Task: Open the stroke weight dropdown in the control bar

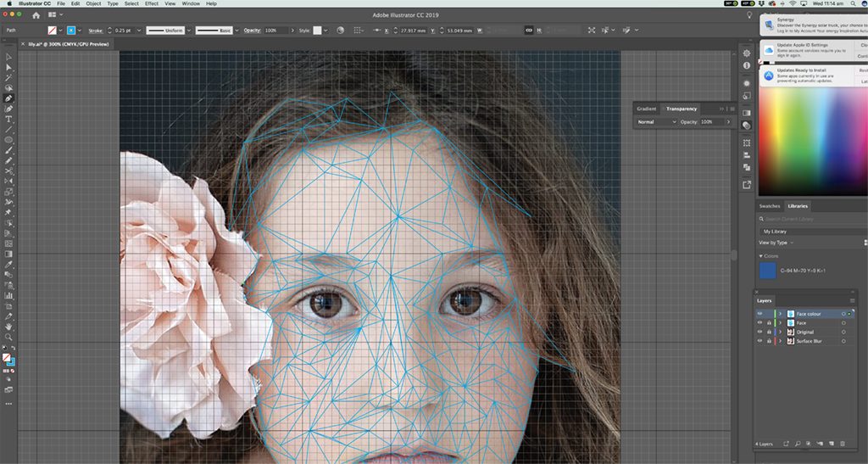Action: [139, 31]
